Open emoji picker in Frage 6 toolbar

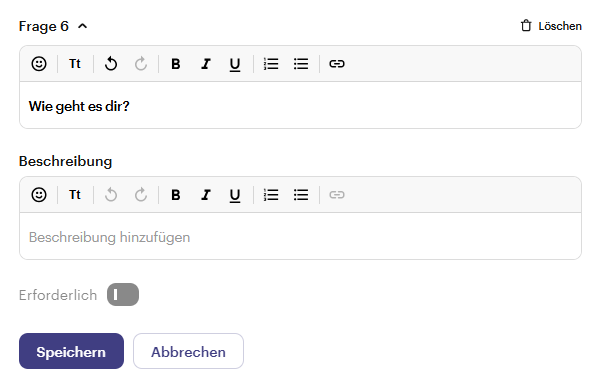(39, 64)
